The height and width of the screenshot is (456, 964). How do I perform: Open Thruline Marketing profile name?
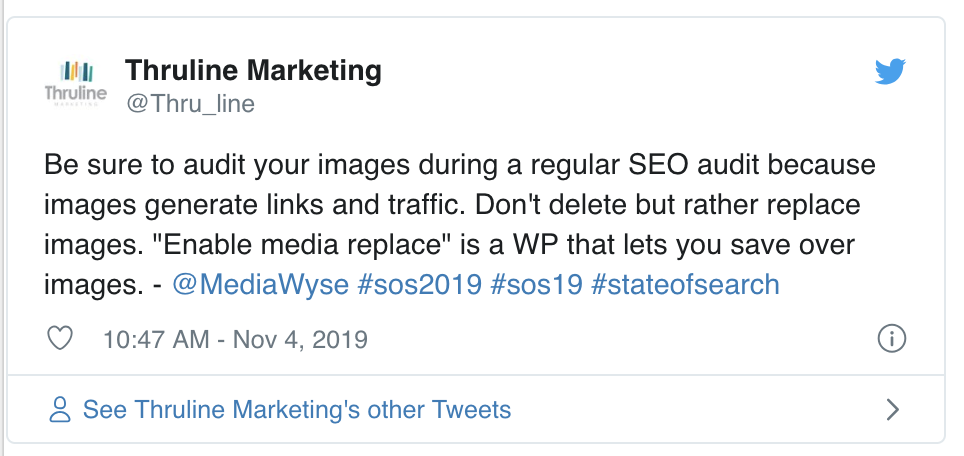coord(253,70)
